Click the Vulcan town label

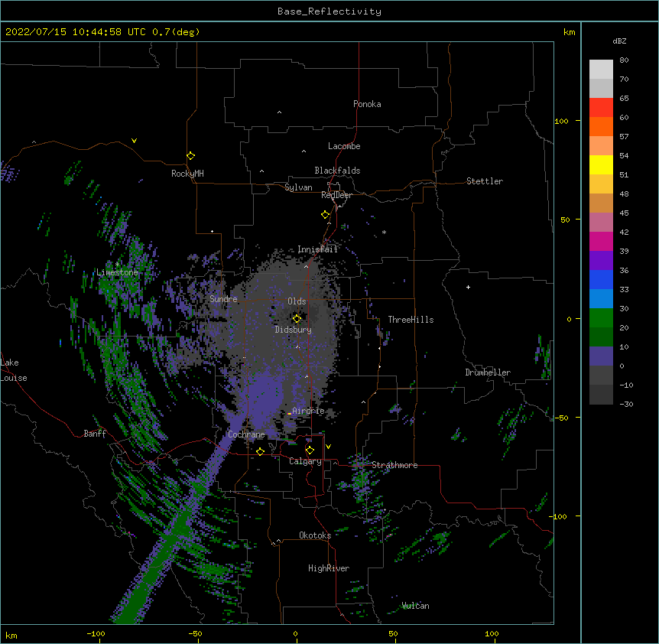415,606
